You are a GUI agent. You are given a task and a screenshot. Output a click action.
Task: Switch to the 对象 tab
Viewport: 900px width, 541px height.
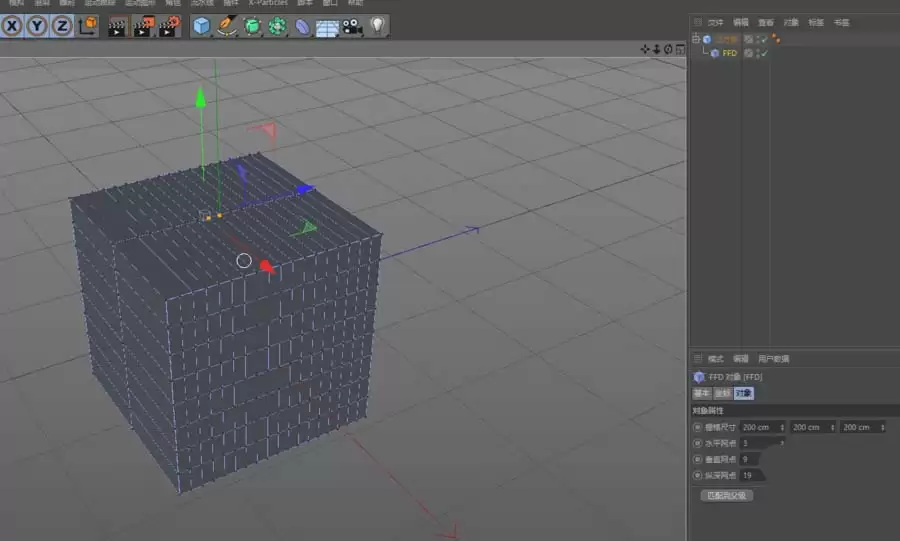743,393
